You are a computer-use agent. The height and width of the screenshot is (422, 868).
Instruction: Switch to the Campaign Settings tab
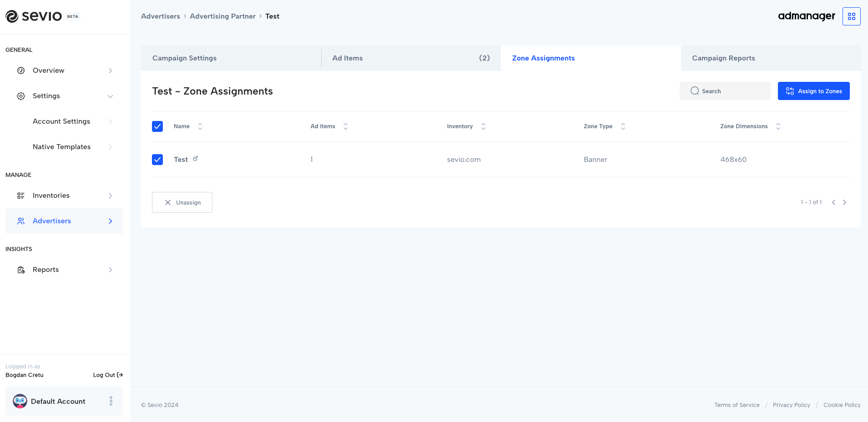tap(185, 58)
